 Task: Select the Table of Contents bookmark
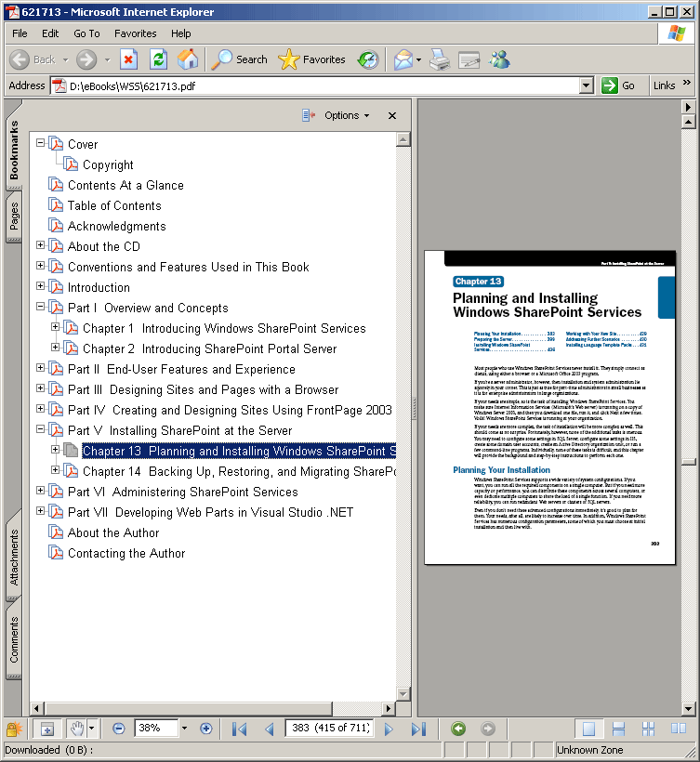tap(114, 206)
